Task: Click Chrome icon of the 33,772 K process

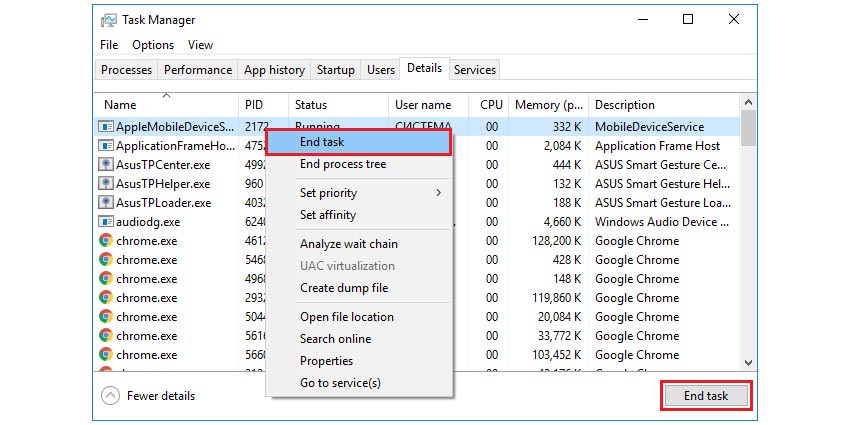Action: (106, 336)
